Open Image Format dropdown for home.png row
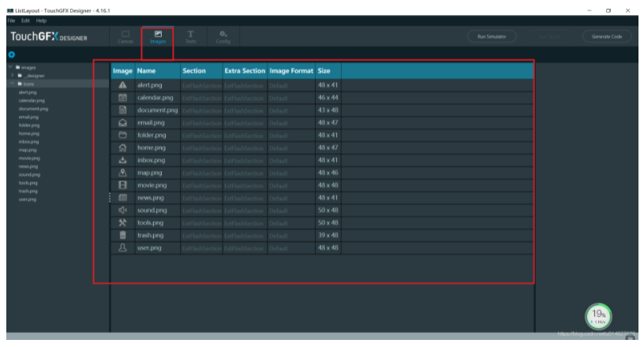The image size is (644, 347). pos(291,148)
